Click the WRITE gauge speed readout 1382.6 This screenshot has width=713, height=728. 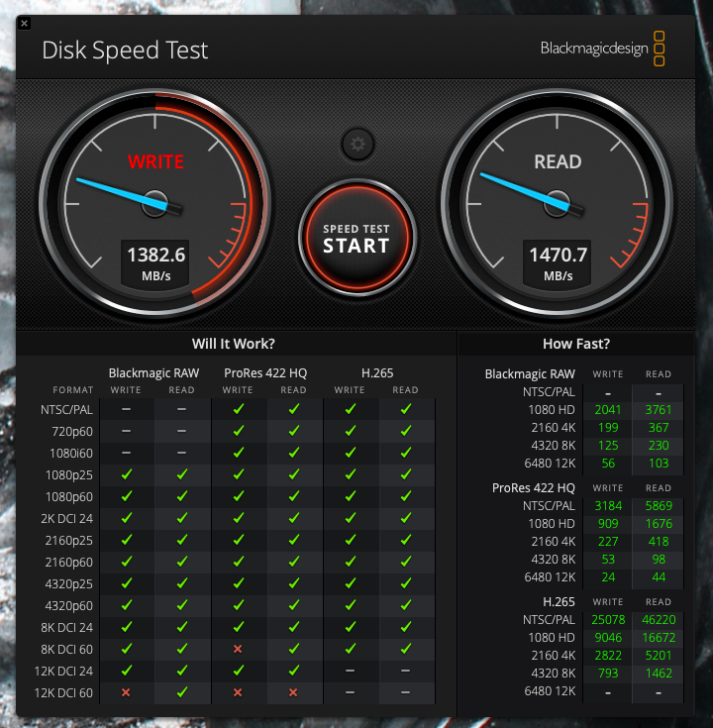(156, 255)
